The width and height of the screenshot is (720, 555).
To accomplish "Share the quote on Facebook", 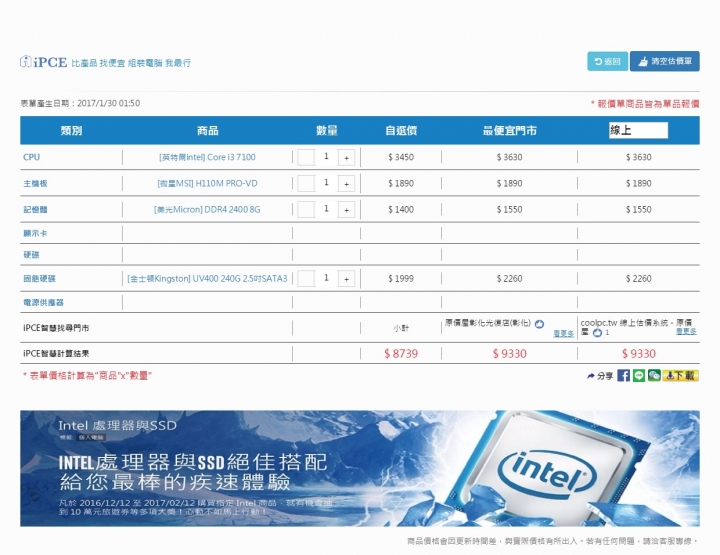I will pos(623,376).
